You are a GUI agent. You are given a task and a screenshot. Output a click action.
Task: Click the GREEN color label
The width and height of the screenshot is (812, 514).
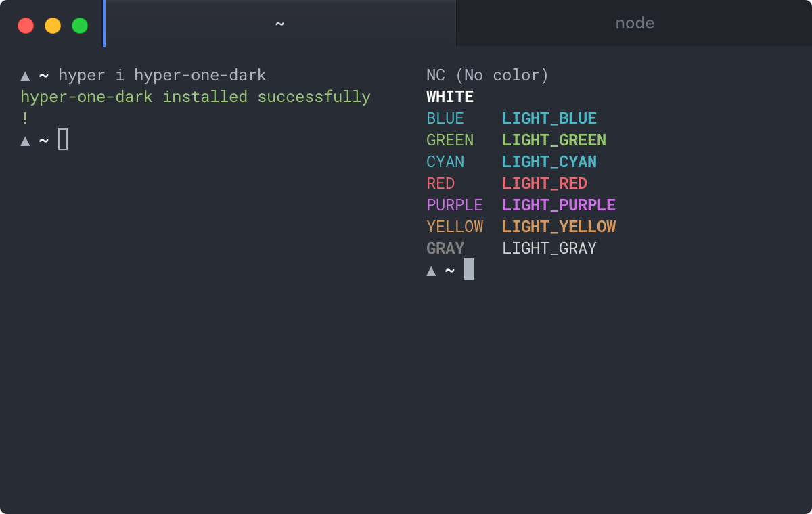[450, 140]
